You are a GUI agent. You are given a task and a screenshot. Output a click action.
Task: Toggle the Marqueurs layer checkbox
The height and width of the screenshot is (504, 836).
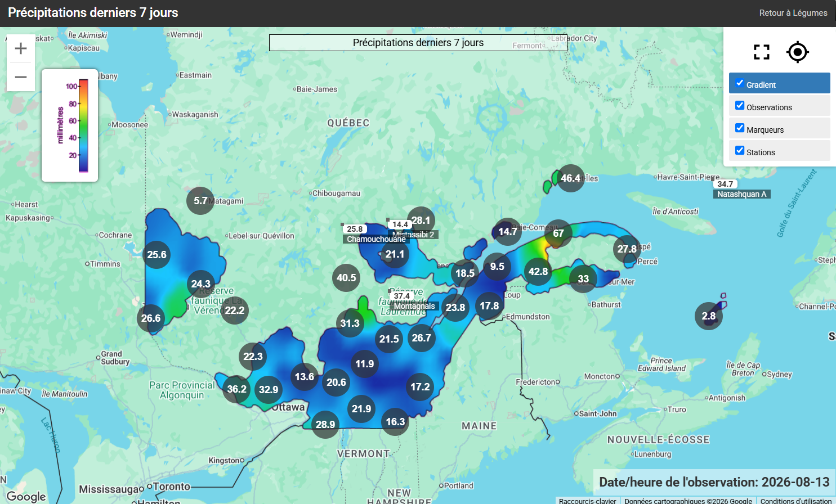(740, 128)
